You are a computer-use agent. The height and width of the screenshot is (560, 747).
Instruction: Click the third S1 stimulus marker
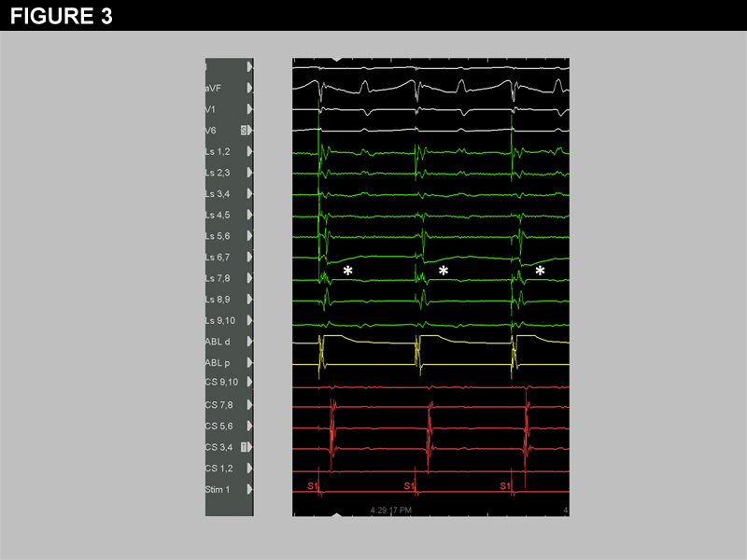[x=505, y=486]
